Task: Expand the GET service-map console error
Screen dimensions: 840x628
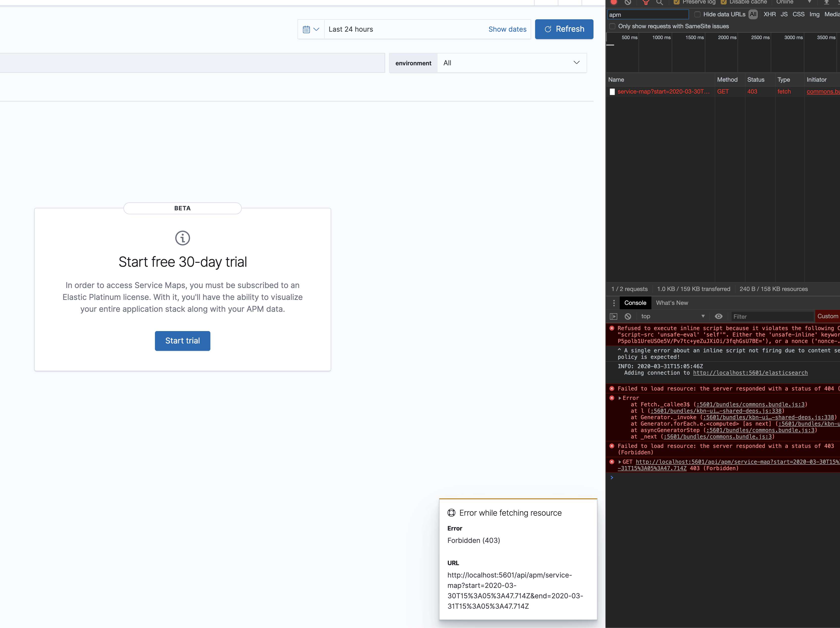Action: (x=620, y=462)
